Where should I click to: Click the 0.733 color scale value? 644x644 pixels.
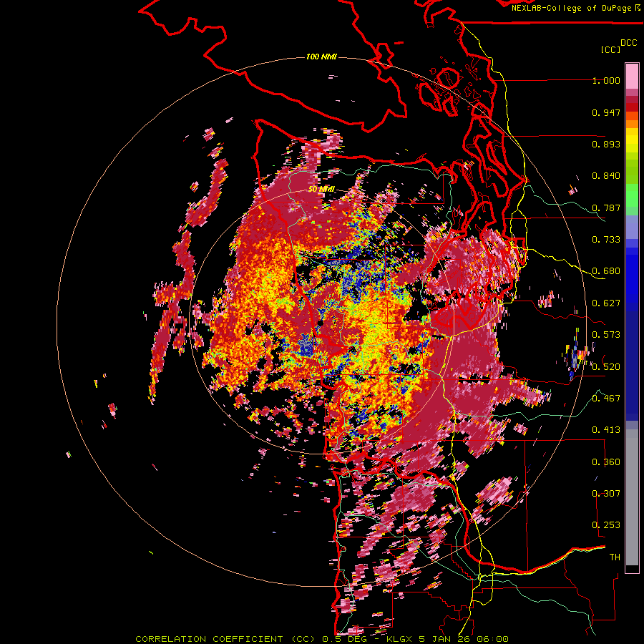click(606, 240)
